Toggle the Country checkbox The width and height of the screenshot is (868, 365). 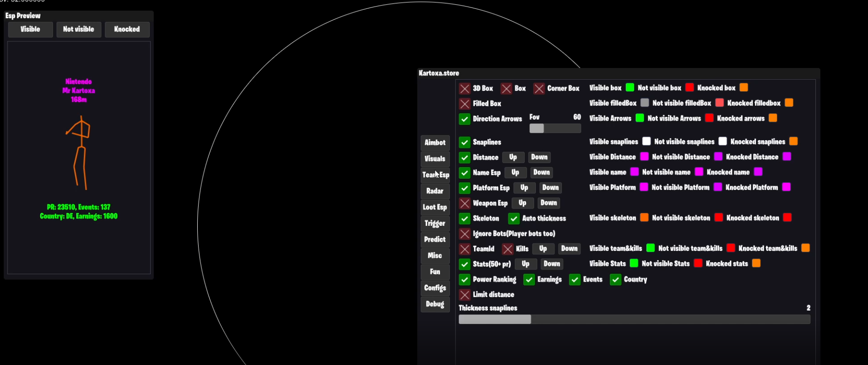coord(615,279)
